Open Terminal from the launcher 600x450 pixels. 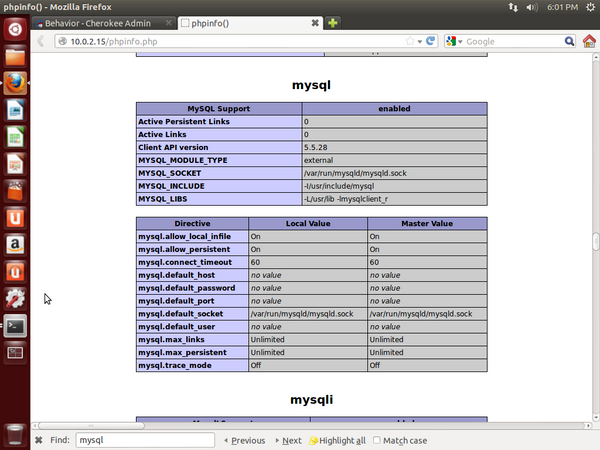pyautogui.click(x=15, y=326)
